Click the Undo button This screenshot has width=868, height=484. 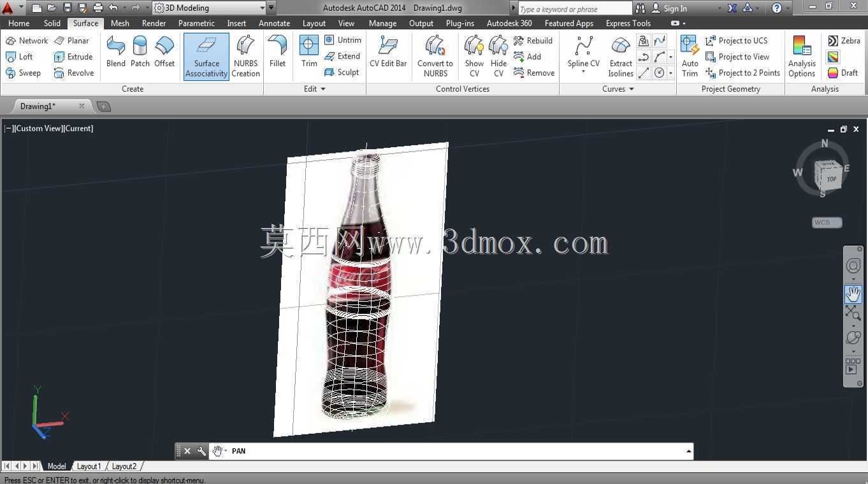coord(113,8)
